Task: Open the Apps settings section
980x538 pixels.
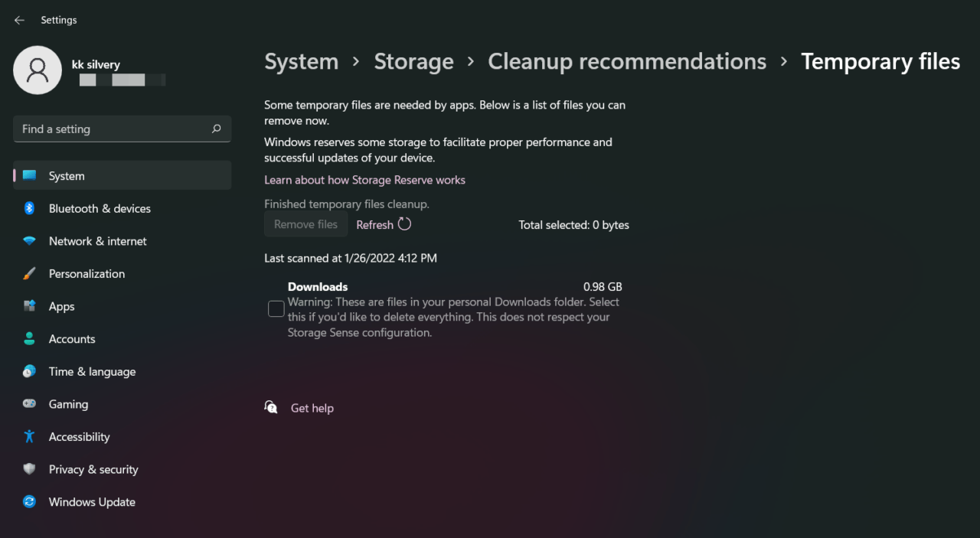Action: tap(61, 306)
